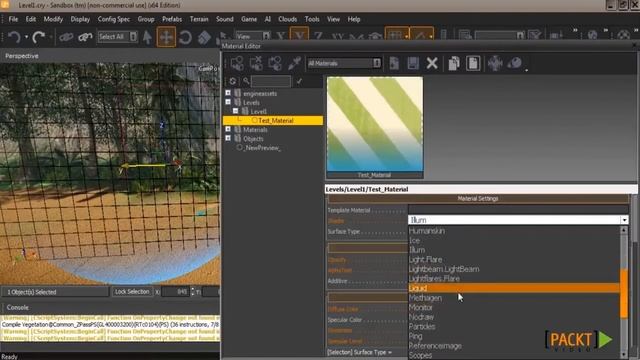Click the Unlink objects broken-chain icon
Viewport: 640px width, 360px height.
click(x=85, y=37)
